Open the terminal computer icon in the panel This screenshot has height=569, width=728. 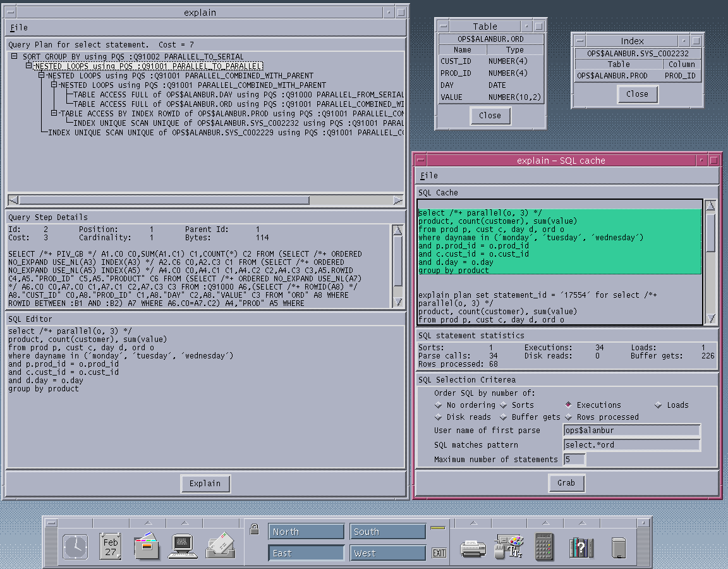pyautogui.click(x=183, y=546)
